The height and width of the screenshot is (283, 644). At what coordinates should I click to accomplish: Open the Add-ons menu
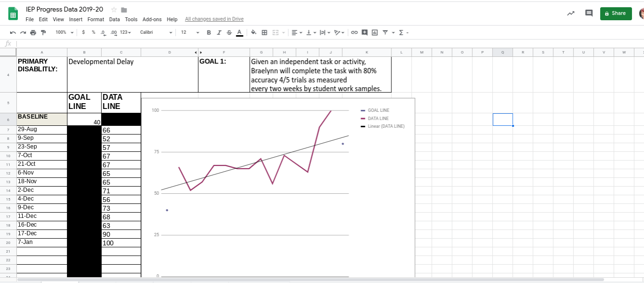point(152,19)
